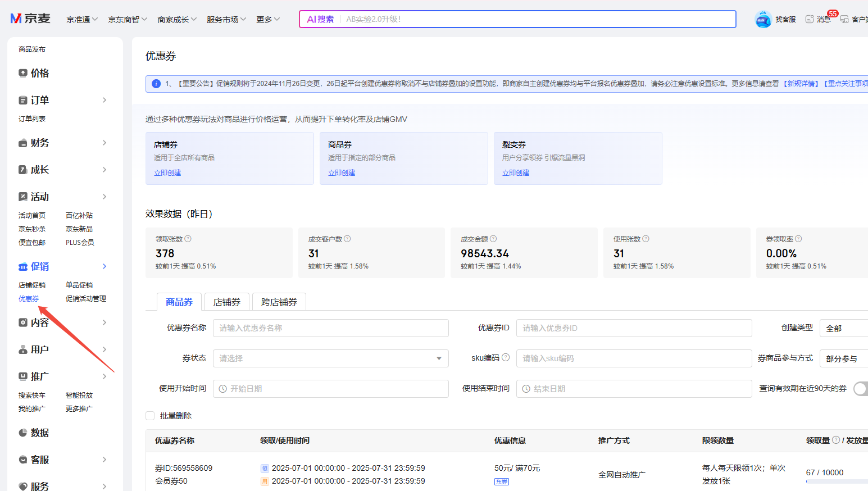Open the 京准通 top menu dropdown
Image resolution: width=868 pixels, height=491 pixels.
click(82, 20)
